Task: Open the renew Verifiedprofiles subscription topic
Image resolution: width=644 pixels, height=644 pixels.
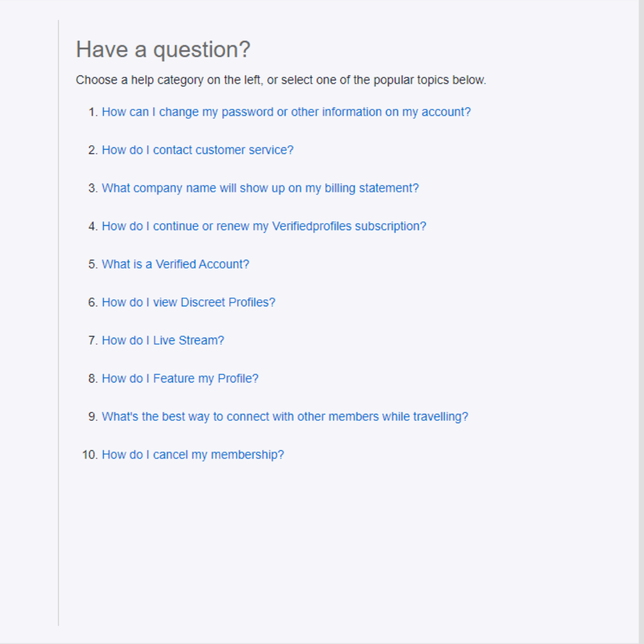Action: point(264,226)
